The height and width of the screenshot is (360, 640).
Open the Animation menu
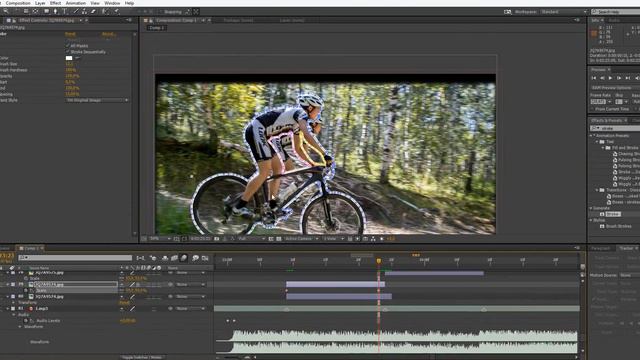click(x=76, y=3)
